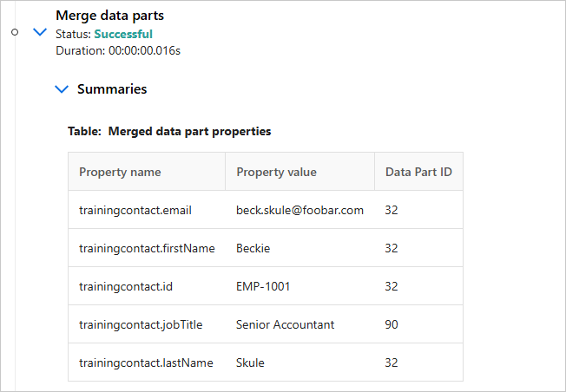The width and height of the screenshot is (566, 392).
Task: Click the timeline circle marker beside Merge data parts
Action: click(15, 32)
